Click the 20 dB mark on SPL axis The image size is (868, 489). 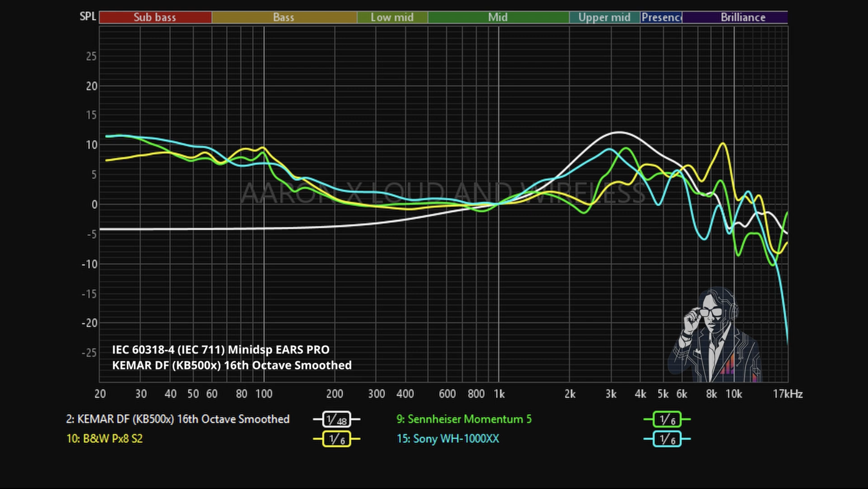91,86
